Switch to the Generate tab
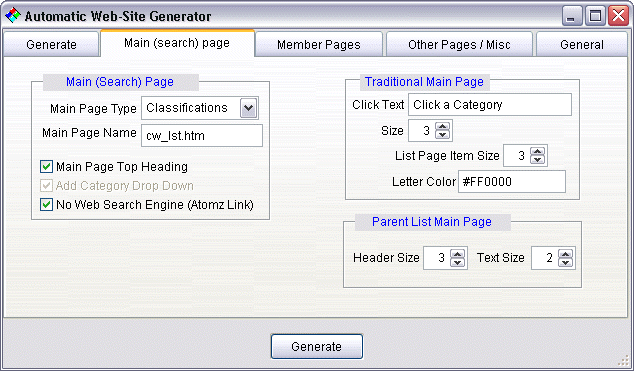 51,44
